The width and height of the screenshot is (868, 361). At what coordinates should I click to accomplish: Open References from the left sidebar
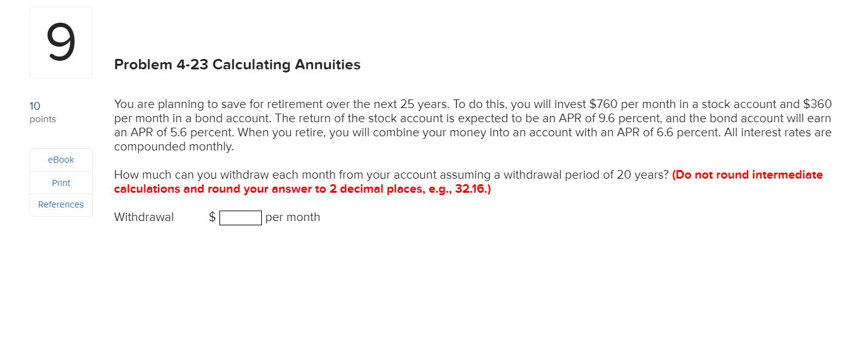click(60, 204)
